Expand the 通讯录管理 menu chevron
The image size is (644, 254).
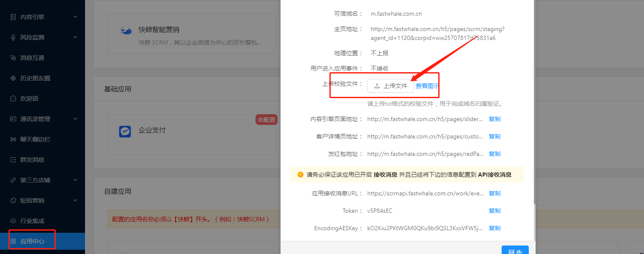(75, 119)
